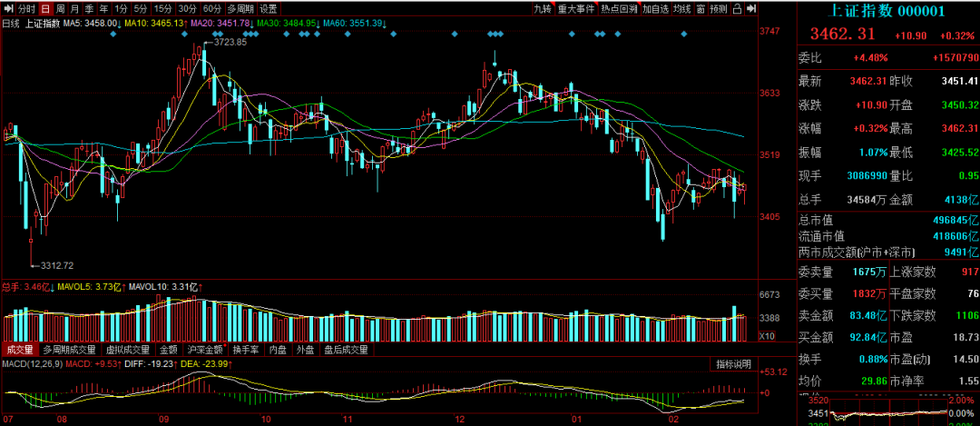Click the MACD(12,26,9) indicator label
The height and width of the screenshot is (426, 980).
pos(31,363)
